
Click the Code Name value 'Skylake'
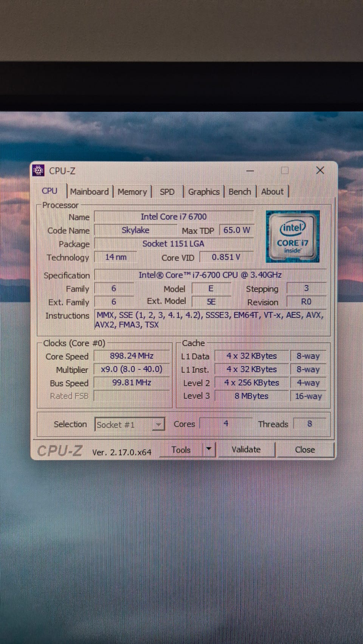click(x=135, y=230)
